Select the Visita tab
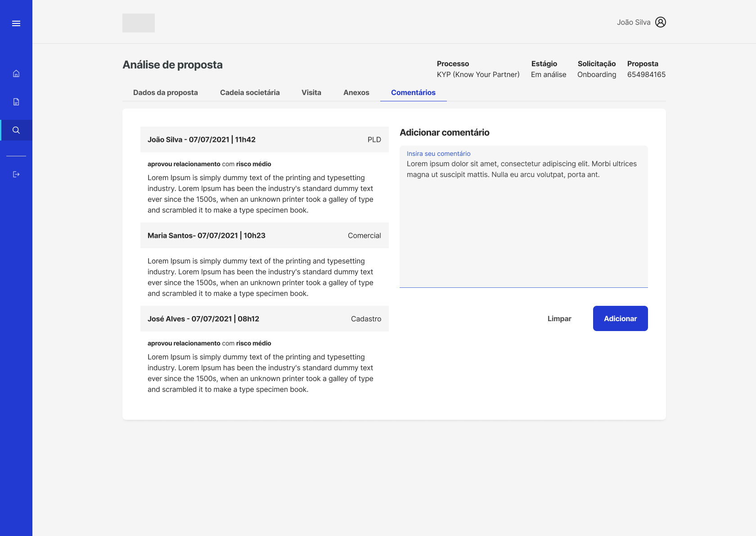Viewport: 756px width, 536px height. pos(311,92)
